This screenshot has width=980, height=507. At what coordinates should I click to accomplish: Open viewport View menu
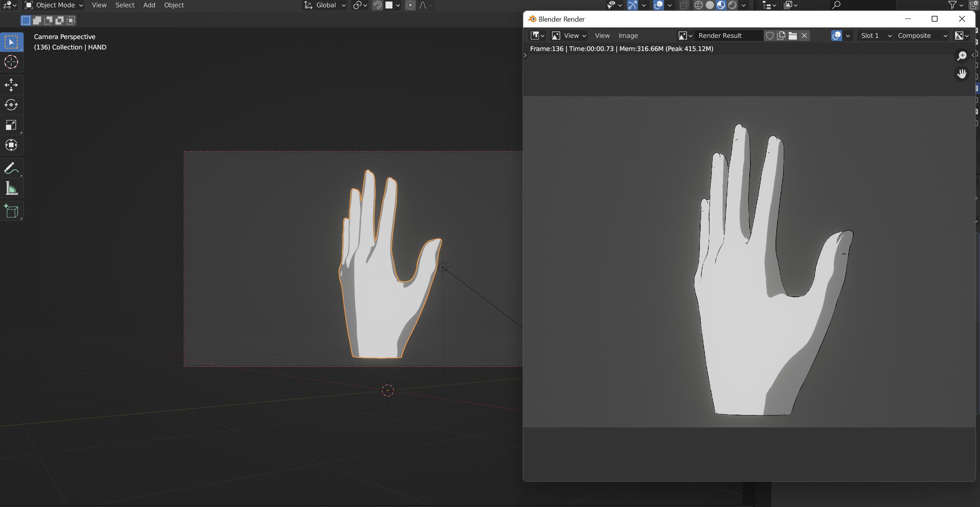tap(99, 5)
